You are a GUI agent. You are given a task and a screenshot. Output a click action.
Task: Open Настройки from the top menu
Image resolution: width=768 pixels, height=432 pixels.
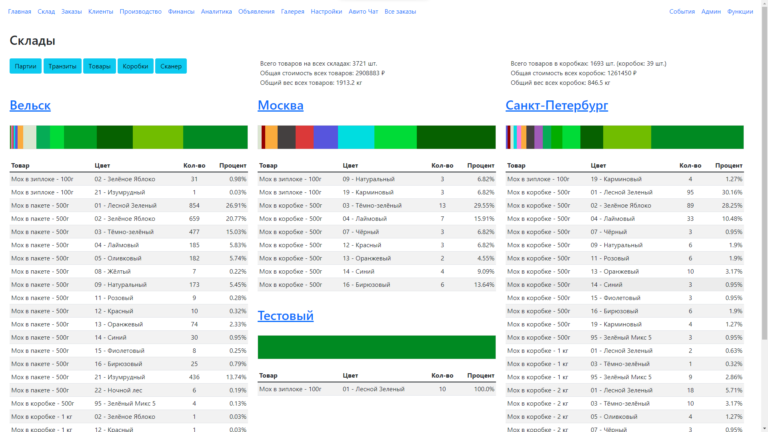(x=326, y=10)
